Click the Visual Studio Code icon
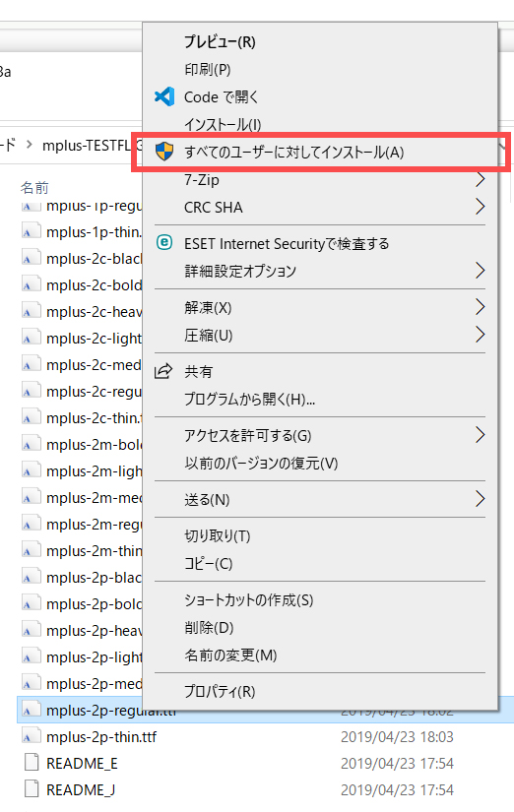This screenshot has width=514, height=812. [164, 96]
